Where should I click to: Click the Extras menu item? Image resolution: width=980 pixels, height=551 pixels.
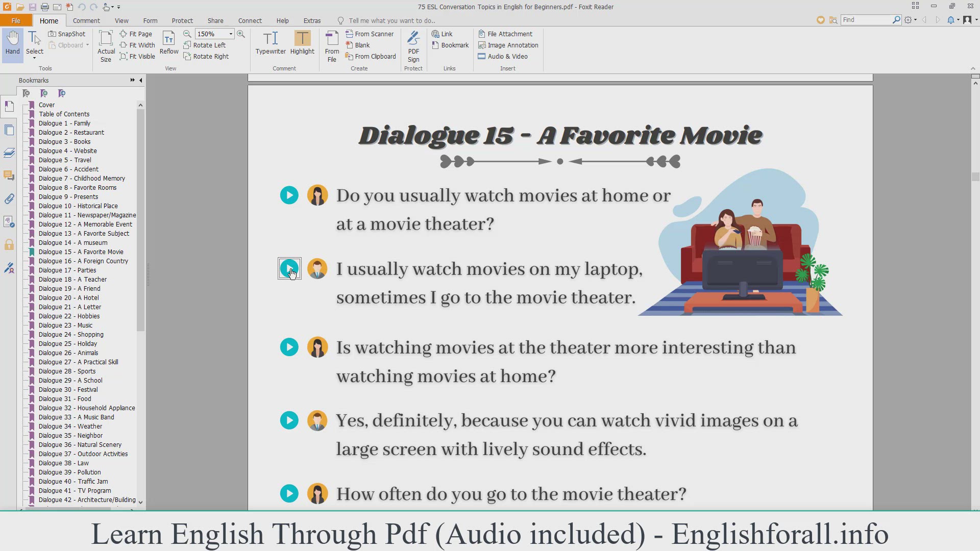tap(312, 21)
